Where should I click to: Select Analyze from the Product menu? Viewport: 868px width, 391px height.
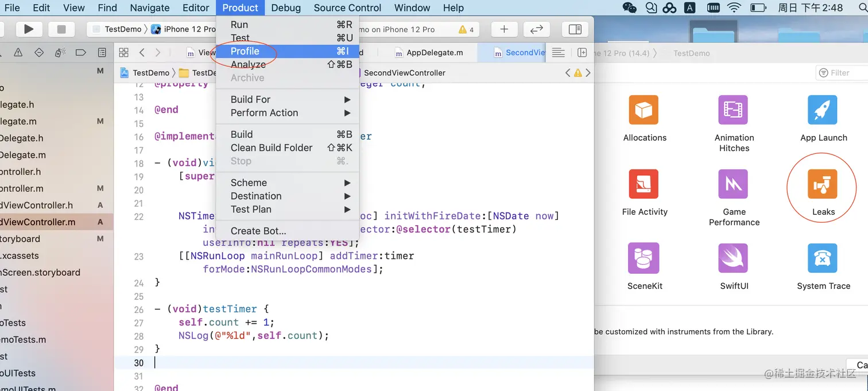(287, 64)
